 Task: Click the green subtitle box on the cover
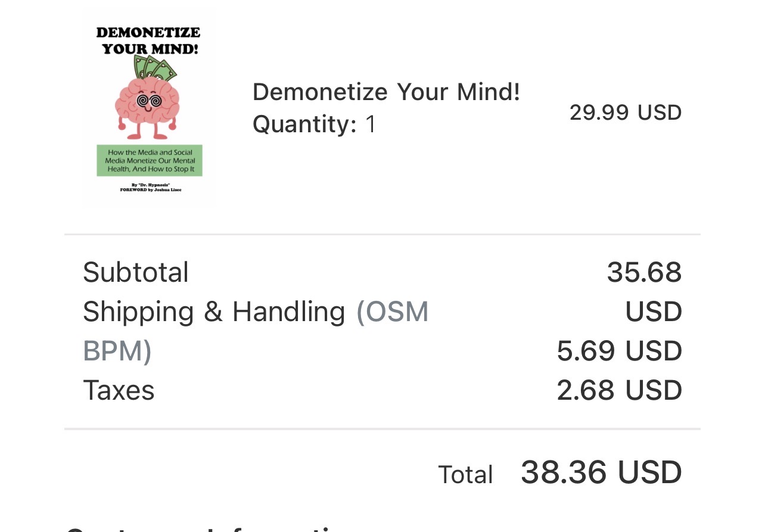pyautogui.click(x=150, y=160)
